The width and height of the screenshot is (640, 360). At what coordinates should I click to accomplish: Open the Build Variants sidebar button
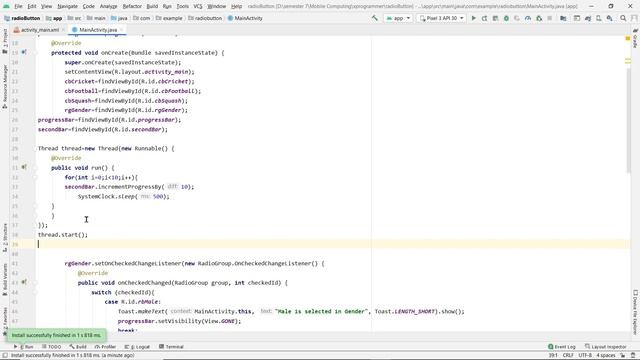5,280
